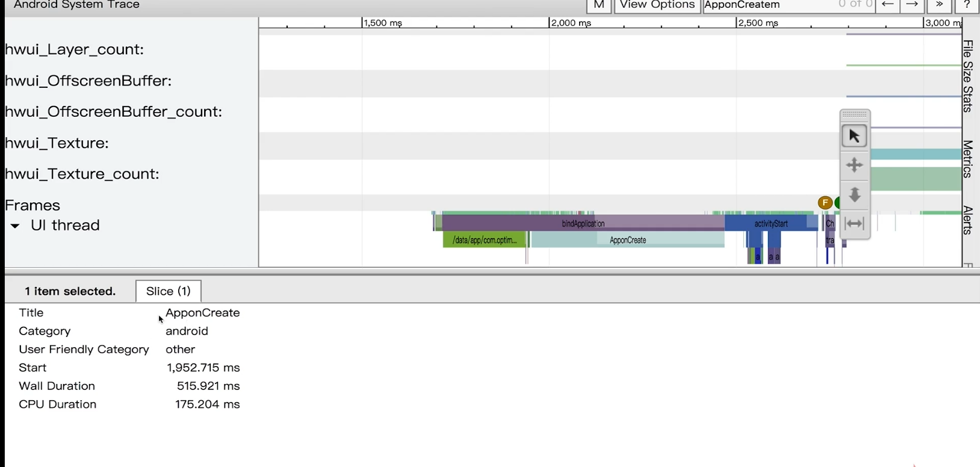Screen dimensions: 980x467
Task: Click the 1,500 ms ruler mark
Action: click(382, 23)
